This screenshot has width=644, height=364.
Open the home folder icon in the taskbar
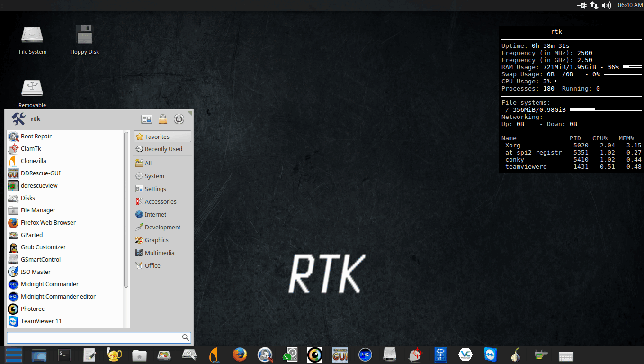(x=139, y=355)
